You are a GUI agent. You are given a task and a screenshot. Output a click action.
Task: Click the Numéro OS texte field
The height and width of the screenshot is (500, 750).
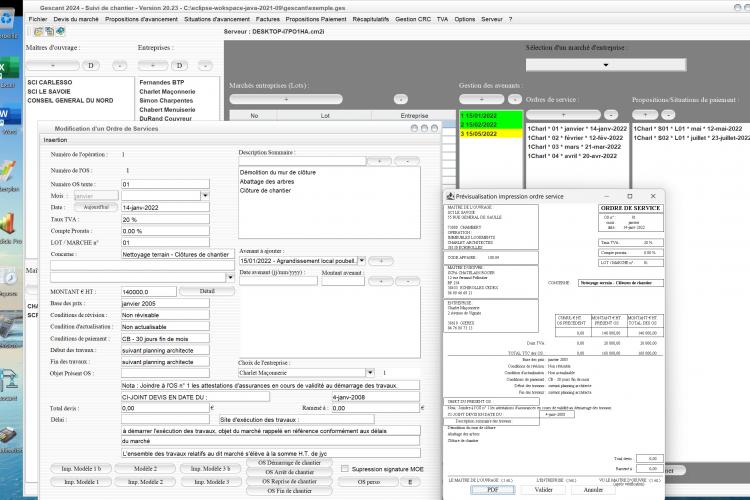(x=165, y=184)
